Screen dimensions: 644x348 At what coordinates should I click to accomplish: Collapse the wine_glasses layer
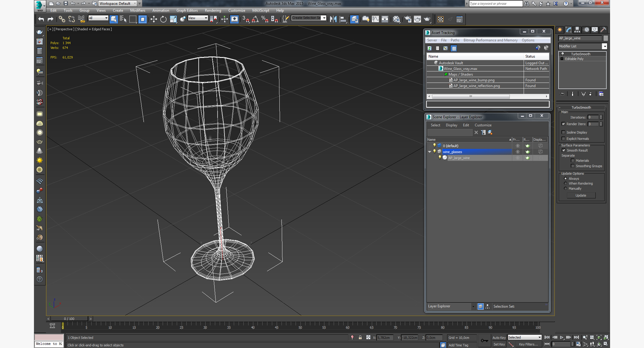pos(429,152)
